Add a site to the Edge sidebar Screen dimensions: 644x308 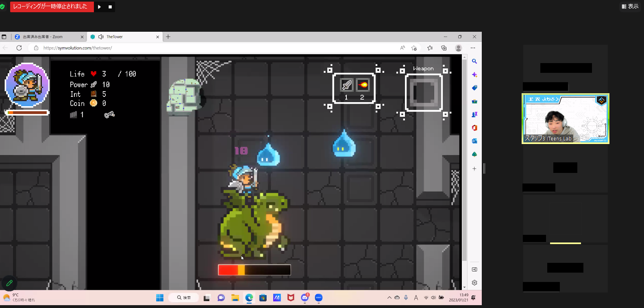tap(474, 168)
